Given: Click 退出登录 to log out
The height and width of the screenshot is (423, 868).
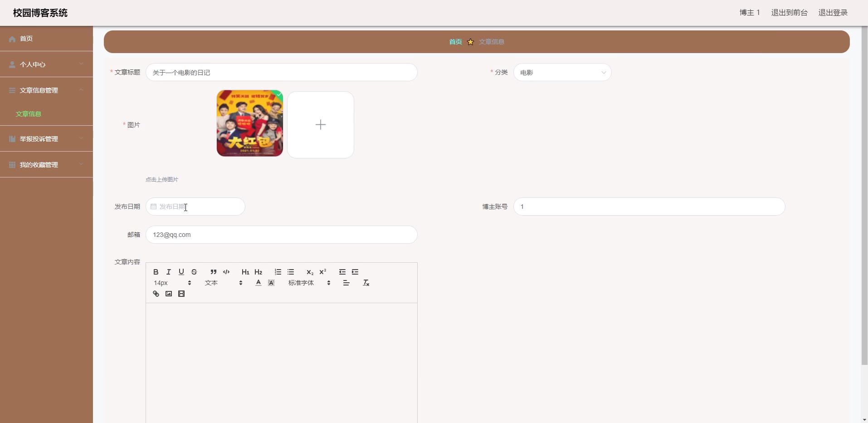Looking at the screenshot, I should (x=833, y=13).
